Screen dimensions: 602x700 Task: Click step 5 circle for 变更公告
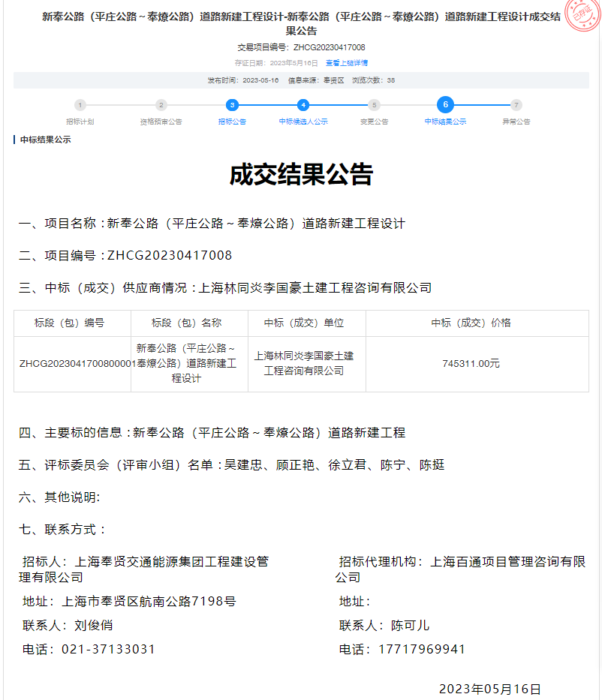click(x=374, y=105)
